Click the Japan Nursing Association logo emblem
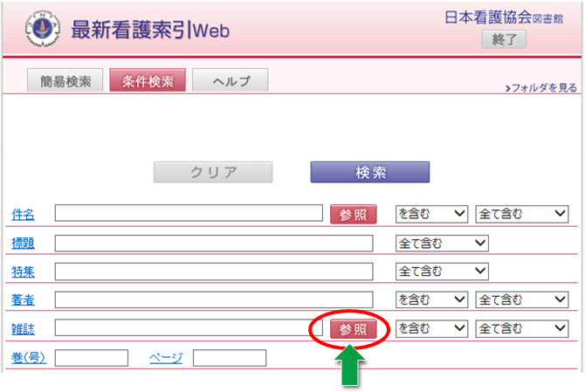The width and height of the screenshot is (585, 392). (x=43, y=29)
